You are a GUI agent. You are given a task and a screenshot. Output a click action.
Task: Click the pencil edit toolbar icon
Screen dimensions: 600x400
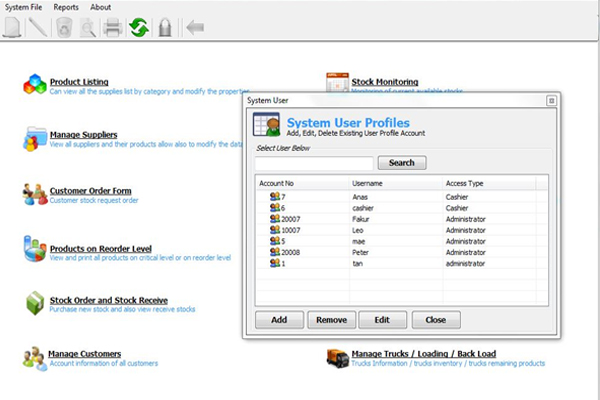tap(38, 27)
